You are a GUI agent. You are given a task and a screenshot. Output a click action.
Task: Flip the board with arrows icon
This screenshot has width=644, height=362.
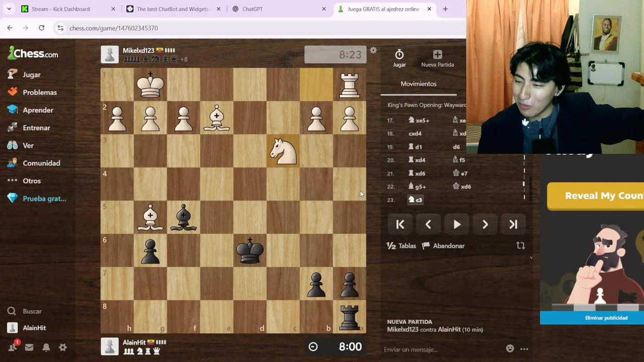click(x=521, y=246)
